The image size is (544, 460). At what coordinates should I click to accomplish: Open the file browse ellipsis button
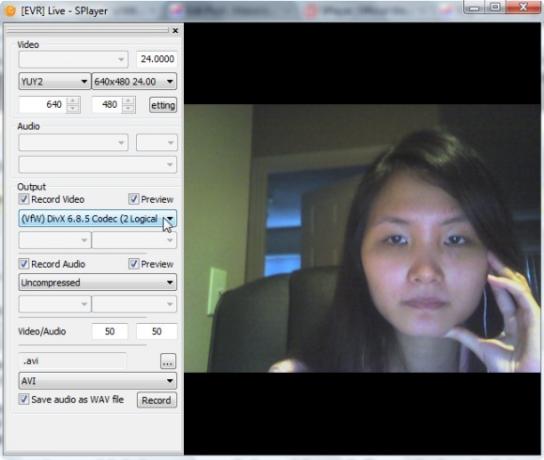pos(168,361)
